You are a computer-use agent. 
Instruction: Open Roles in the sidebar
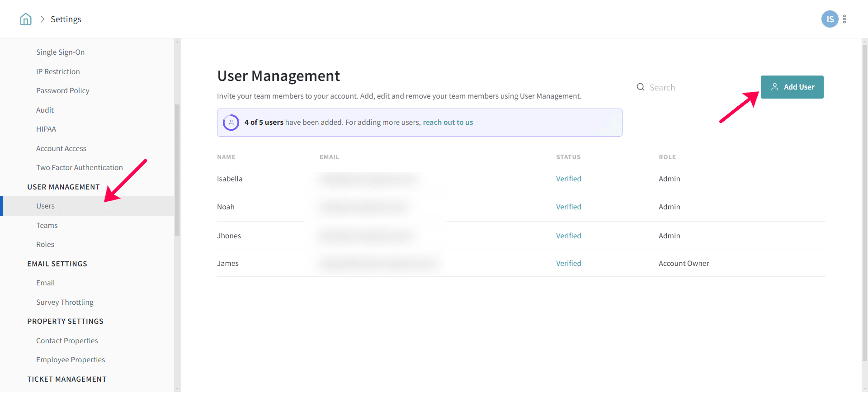point(45,244)
